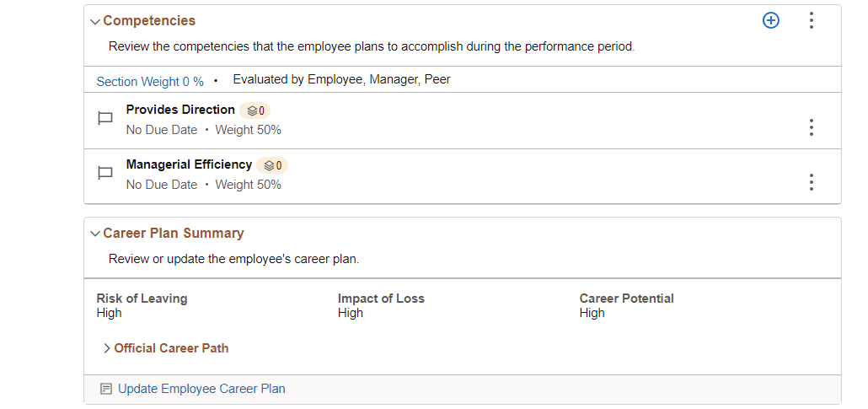Click the add competency plus icon
The width and height of the screenshot is (868, 409).
coord(770,20)
